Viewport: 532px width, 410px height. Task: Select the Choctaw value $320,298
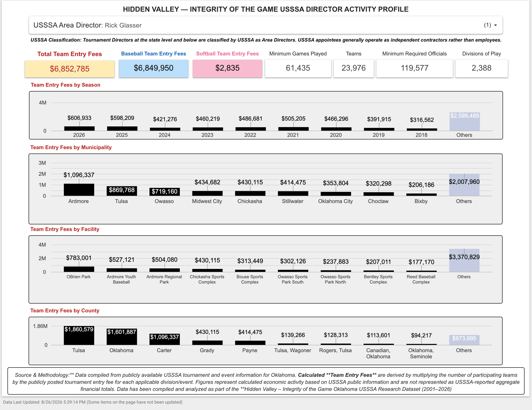pos(379,183)
